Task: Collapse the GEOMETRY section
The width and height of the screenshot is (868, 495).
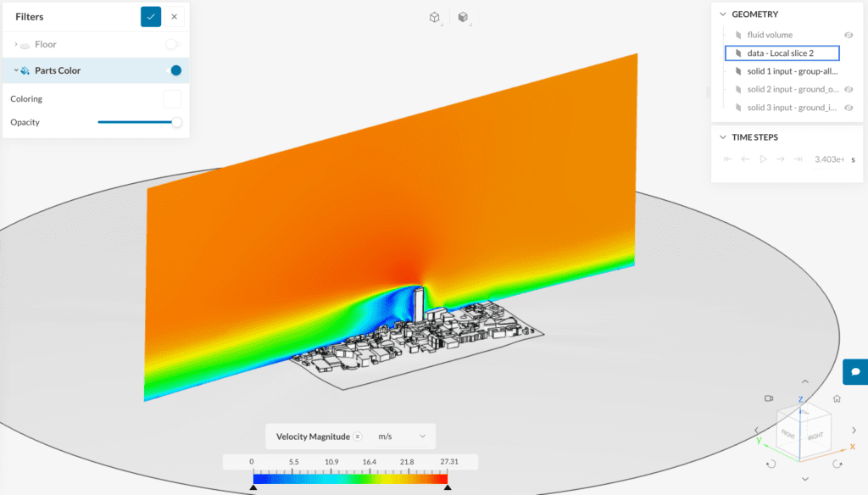Action: (x=724, y=14)
